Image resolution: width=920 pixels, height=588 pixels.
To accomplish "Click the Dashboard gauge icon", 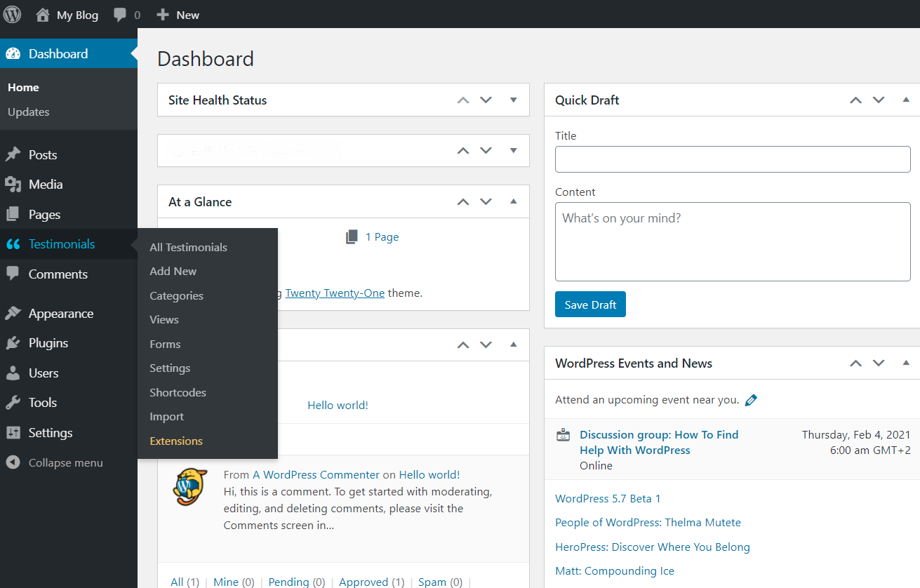I will (x=13, y=54).
